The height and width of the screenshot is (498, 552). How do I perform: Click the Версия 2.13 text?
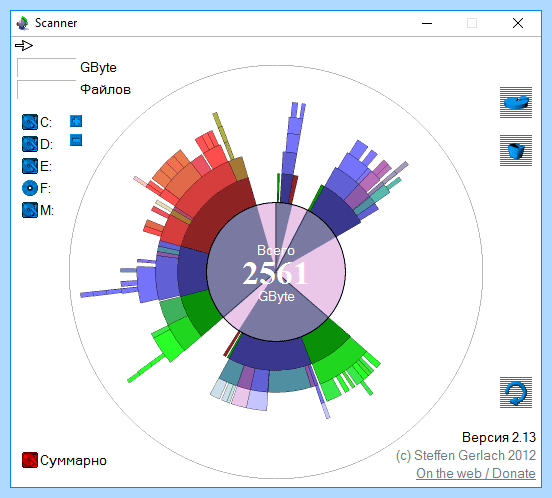coord(498,437)
